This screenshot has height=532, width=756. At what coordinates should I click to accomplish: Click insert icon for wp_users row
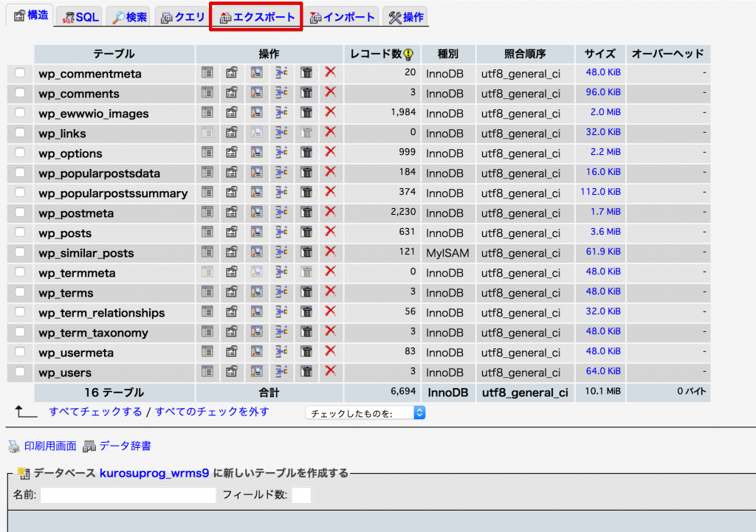(281, 372)
